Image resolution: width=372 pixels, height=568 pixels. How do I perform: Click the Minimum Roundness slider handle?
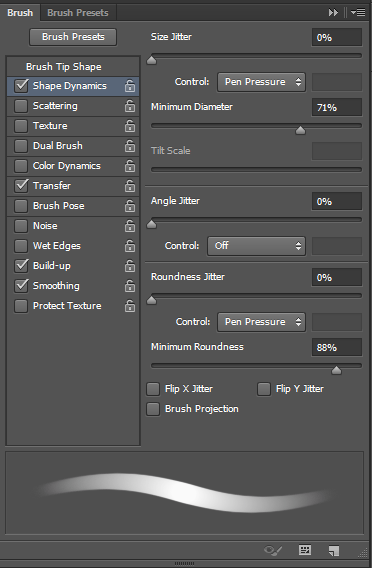pyautogui.click(x=337, y=370)
